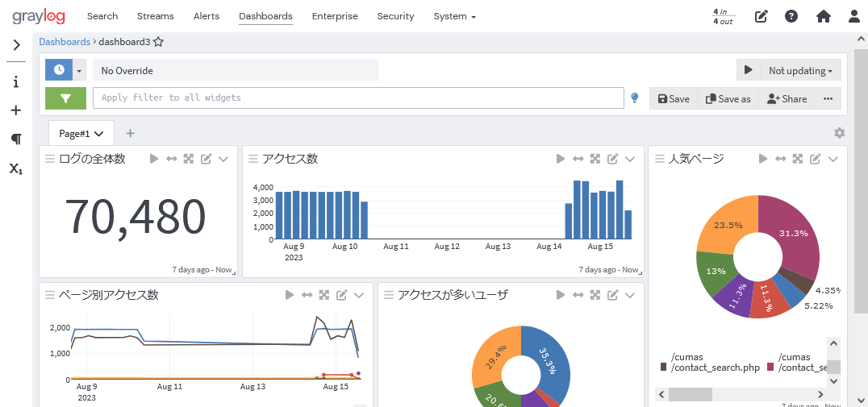Click the Share button
This screenshot has height=407, width=868.
tap(787, 98)
